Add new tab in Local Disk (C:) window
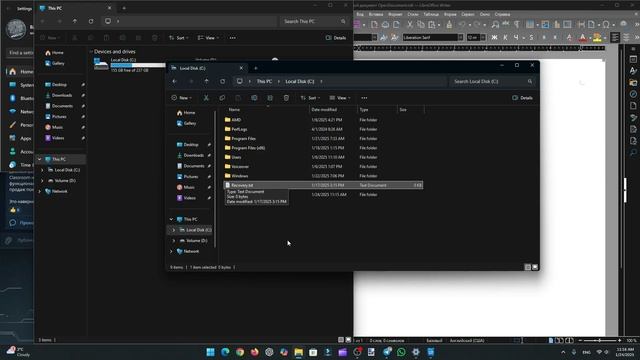 256,68
